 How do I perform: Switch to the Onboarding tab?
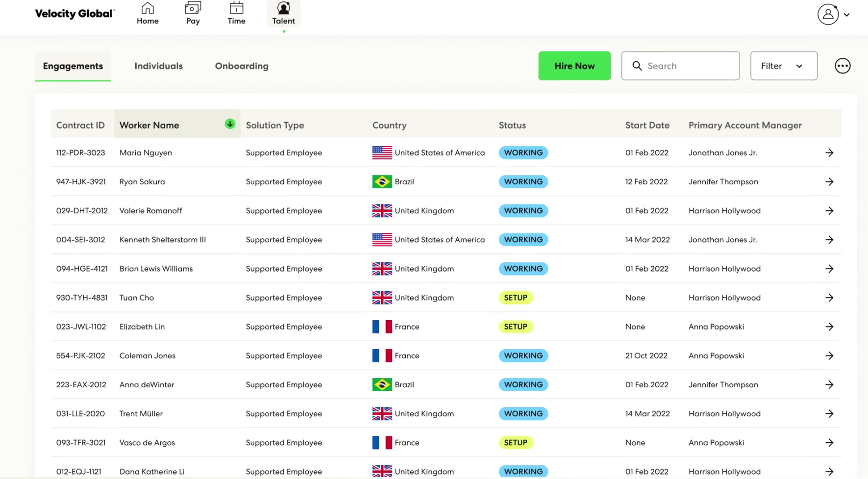coord(242,66)
